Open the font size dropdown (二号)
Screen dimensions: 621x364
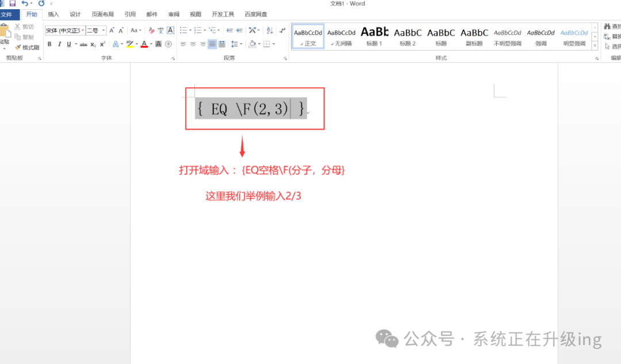103,30
